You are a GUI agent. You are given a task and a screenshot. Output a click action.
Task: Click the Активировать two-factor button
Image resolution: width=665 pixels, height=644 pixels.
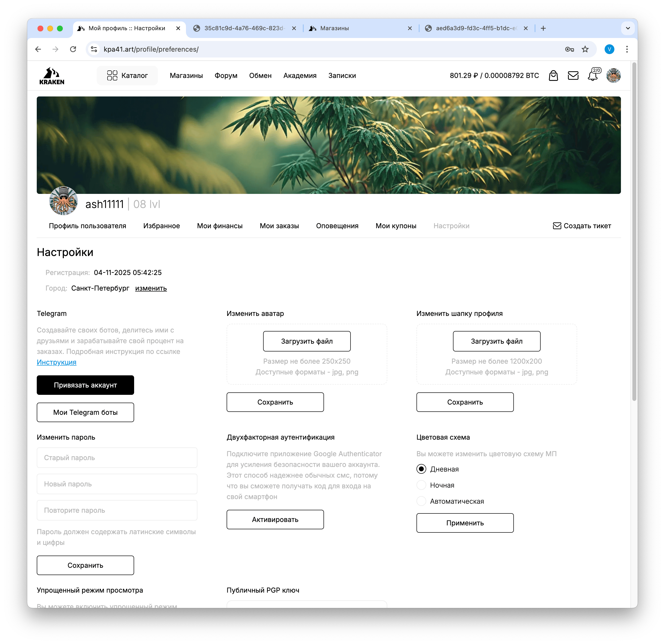coord(275,519)
